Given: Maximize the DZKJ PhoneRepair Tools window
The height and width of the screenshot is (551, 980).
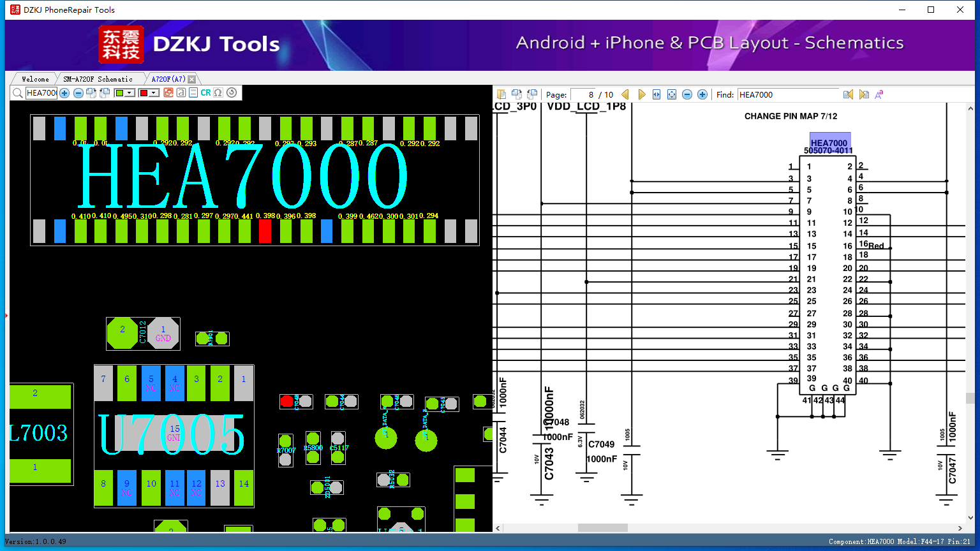Looking at the screenshot, I should 931,10.
